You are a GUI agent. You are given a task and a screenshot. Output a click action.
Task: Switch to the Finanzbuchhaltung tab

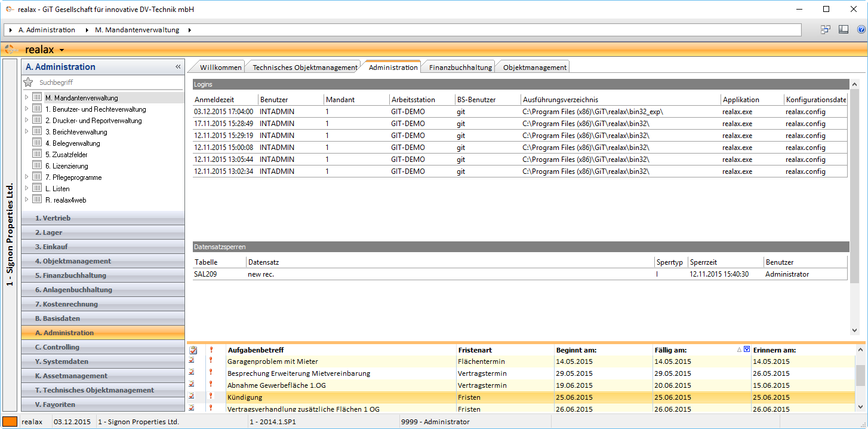click(460, 68)
